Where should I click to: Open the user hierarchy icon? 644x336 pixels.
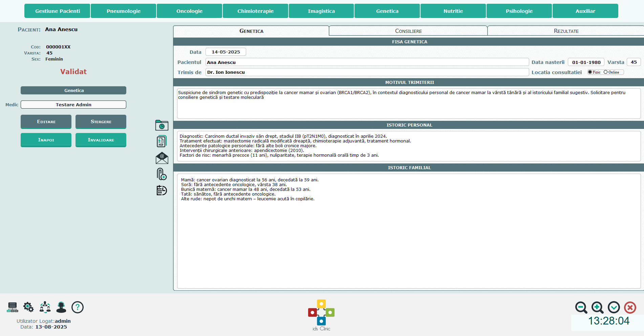[x=45, y=307]
